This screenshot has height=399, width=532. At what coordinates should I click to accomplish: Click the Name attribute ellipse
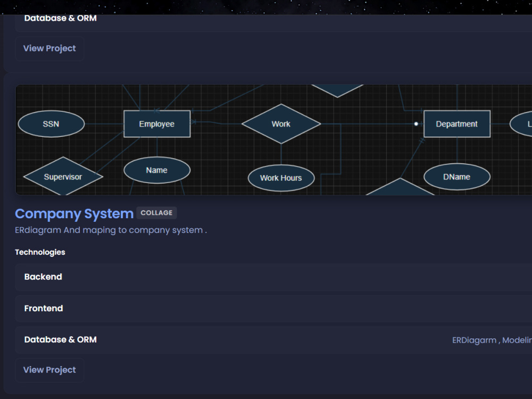(157, 170)
